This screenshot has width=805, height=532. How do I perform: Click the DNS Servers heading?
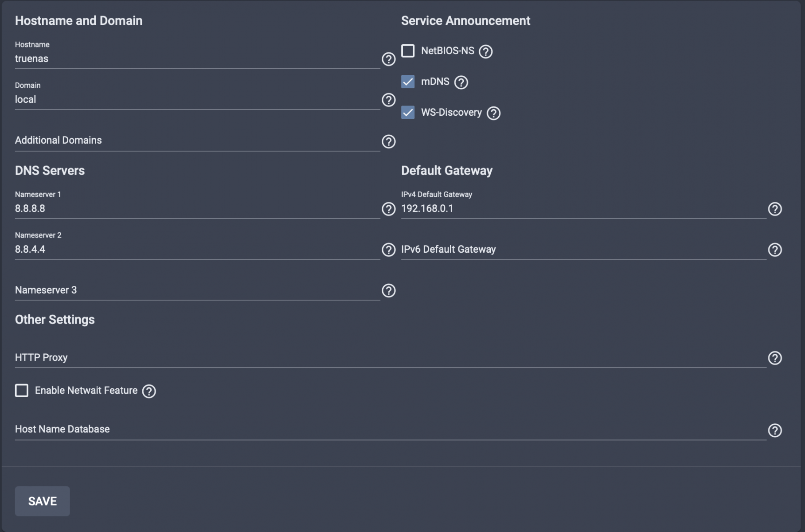(50, 171)
